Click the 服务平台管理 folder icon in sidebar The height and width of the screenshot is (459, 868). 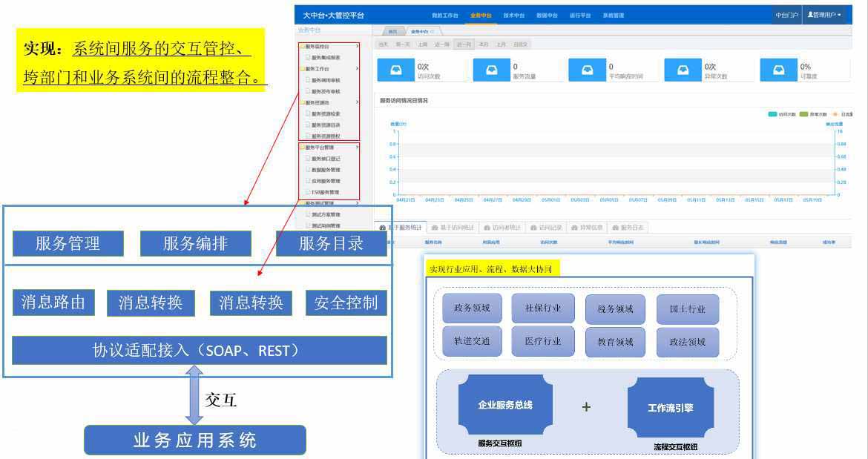301,148
